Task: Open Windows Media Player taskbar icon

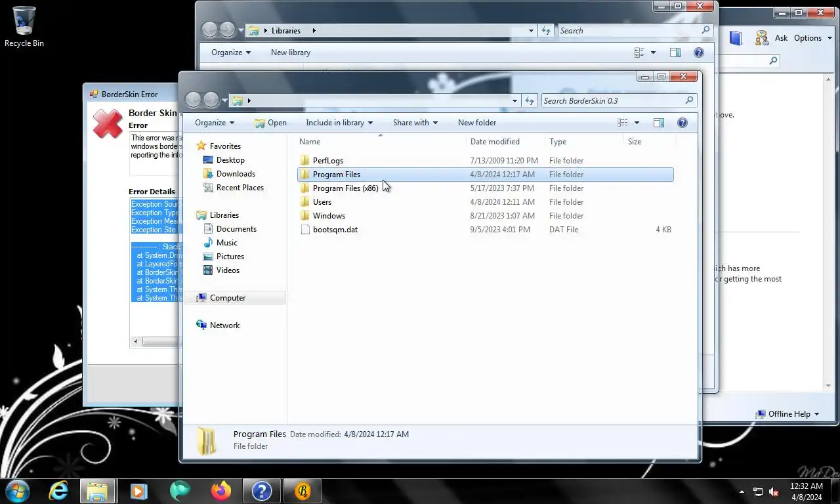Action: (138, 491)
